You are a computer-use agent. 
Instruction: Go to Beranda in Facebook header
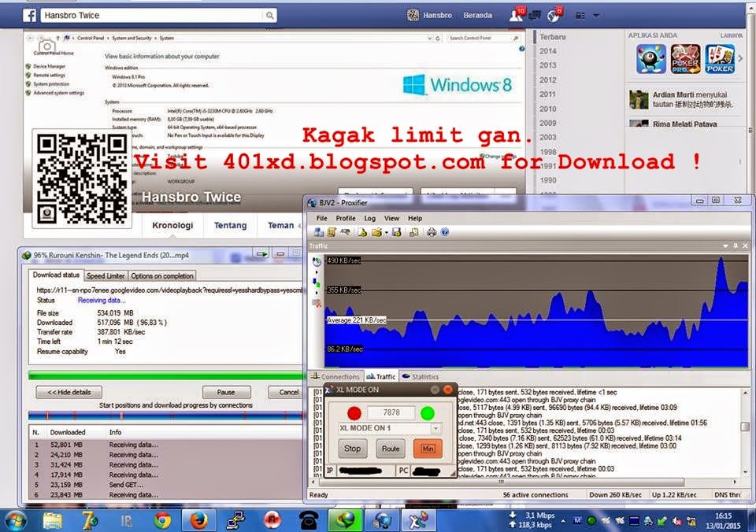478,16
